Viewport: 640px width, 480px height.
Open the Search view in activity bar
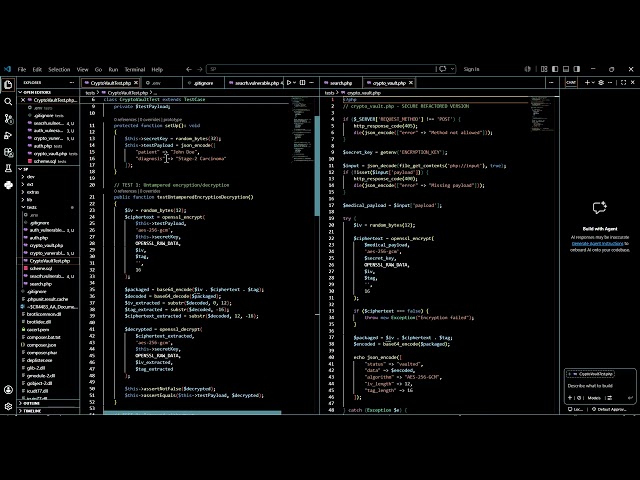click(8, 102)
